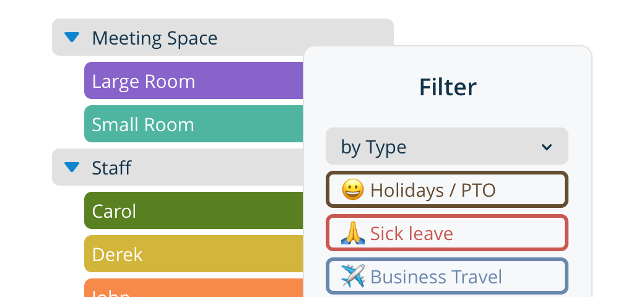
Task: Click the blue triangle beside Staff
Action: point(72,167)
